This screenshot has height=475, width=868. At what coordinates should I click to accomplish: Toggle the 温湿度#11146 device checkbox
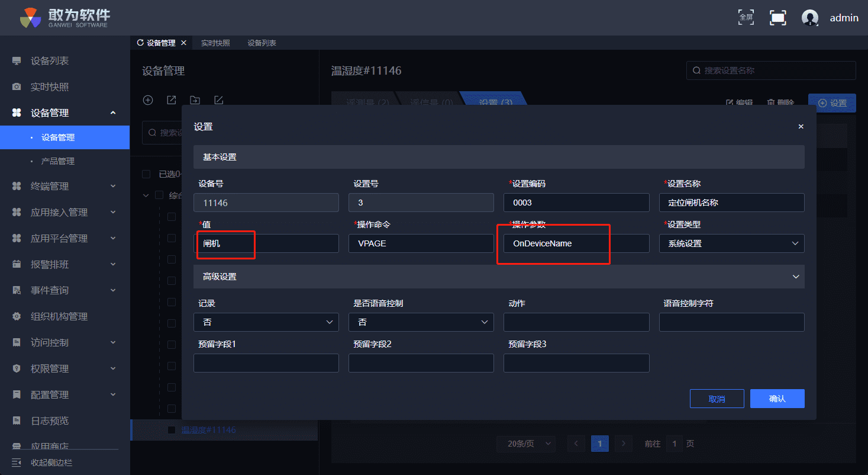coord(172,430)
